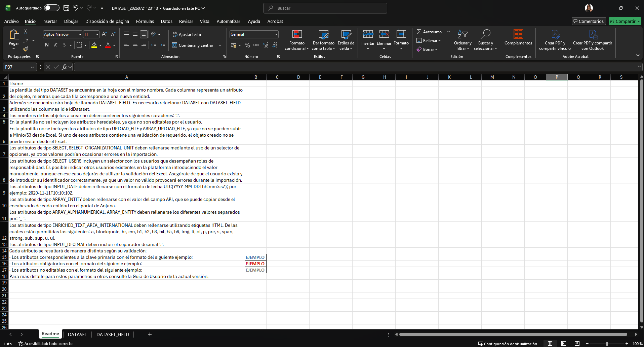Switch to DATASET sheet tab
The width and height of the screenshot is (644, 347).
[x=77, y=335]
